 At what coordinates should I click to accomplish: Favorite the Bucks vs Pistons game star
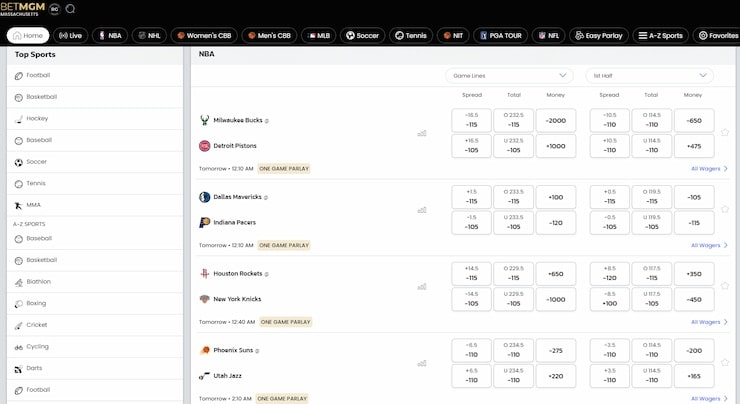[725, 133]
